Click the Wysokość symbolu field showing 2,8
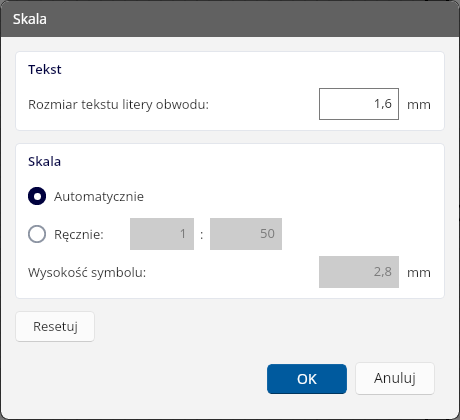Viewport: 460px width, 420px height. pyautogui.click(x=359, y=272)
